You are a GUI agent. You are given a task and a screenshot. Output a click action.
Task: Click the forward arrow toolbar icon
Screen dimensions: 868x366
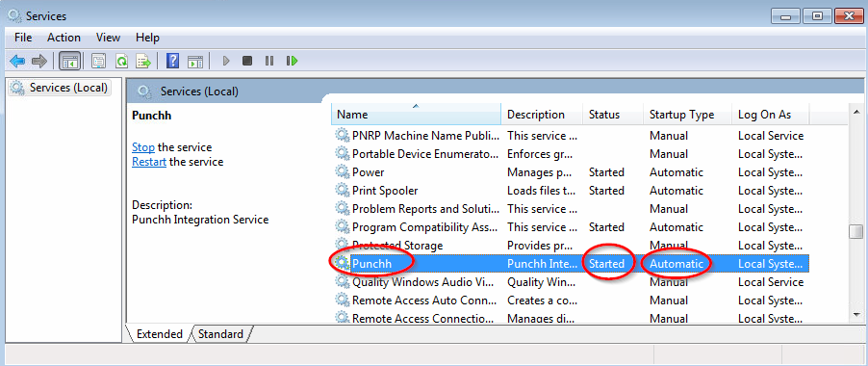click(x=38, y=61)
